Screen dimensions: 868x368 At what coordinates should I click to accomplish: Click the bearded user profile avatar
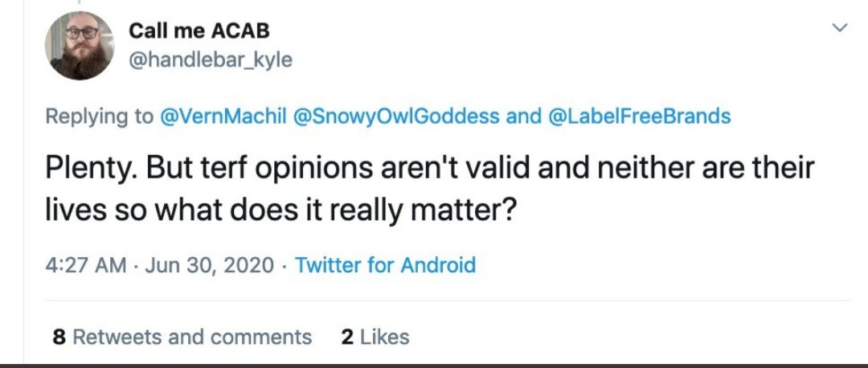coord(80,46)
